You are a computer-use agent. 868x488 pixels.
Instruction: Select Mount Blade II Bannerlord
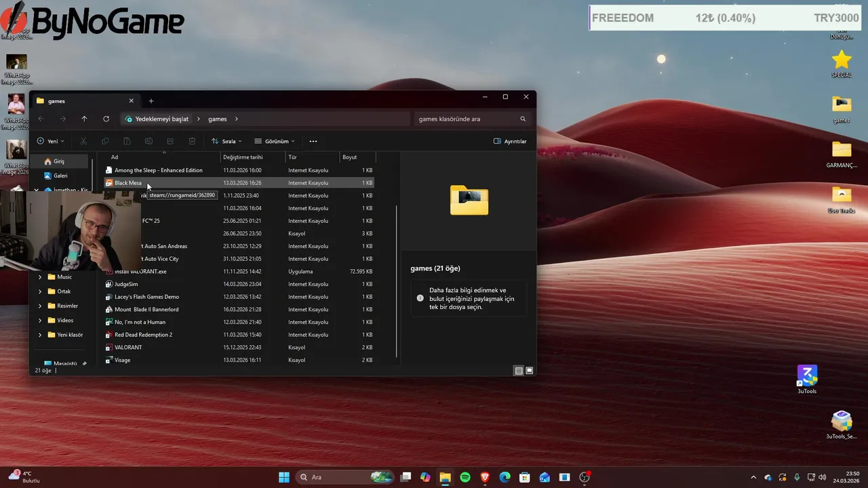[239, 309]
